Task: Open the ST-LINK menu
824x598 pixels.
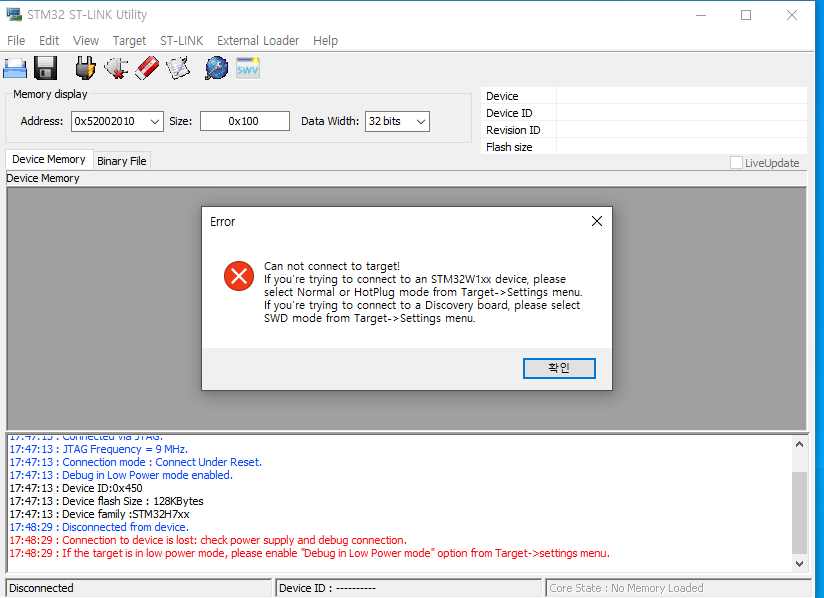Action: pos(181,40)
